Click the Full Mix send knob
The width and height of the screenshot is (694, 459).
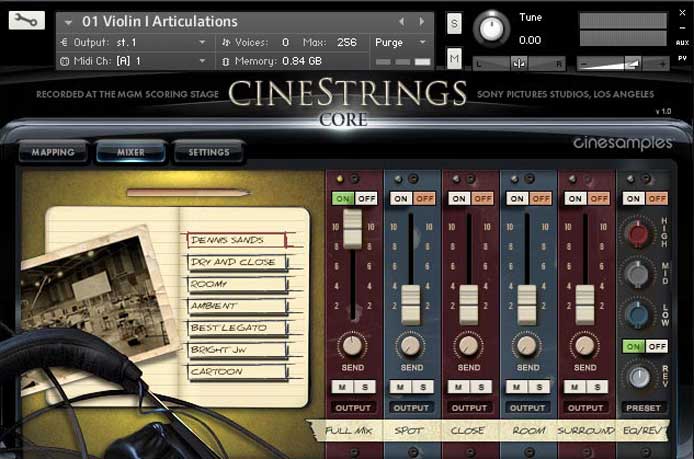pos(352,345)
